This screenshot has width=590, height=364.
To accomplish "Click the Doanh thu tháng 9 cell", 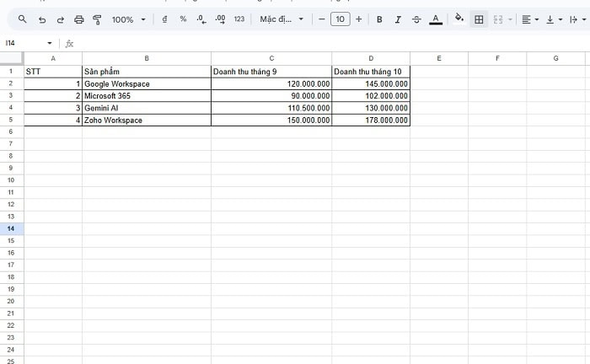I will 271,72.
